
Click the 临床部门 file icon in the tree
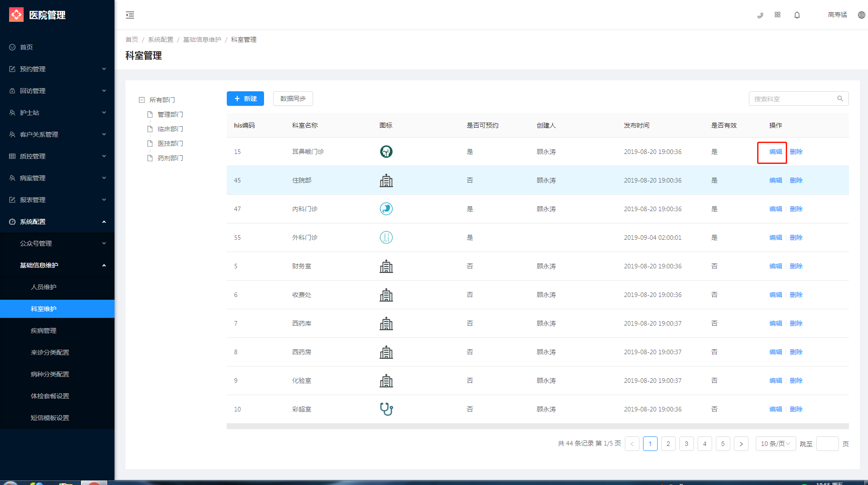pyautogui.click(x=150, y=129)
